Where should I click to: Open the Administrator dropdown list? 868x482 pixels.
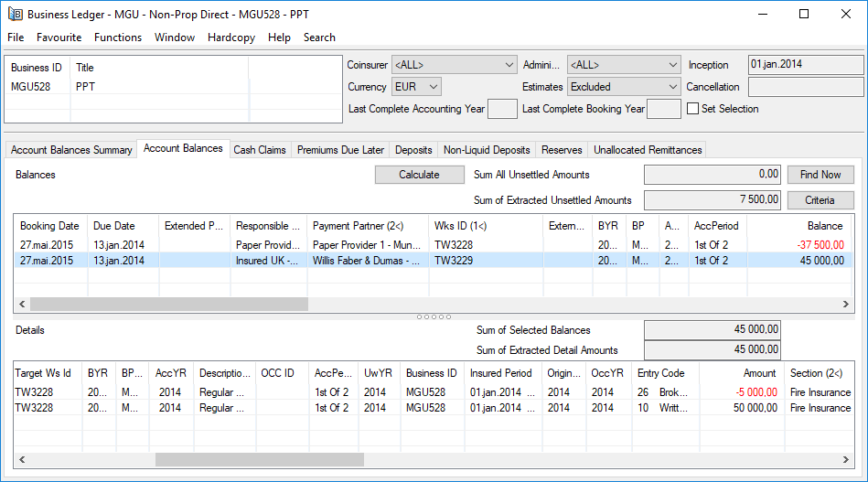[672, 65]
